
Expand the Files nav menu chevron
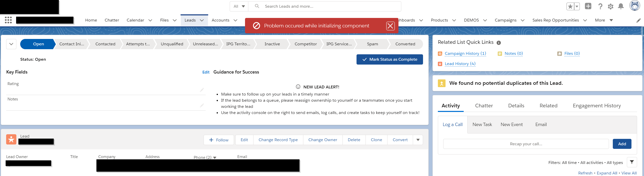click(174, 20)
